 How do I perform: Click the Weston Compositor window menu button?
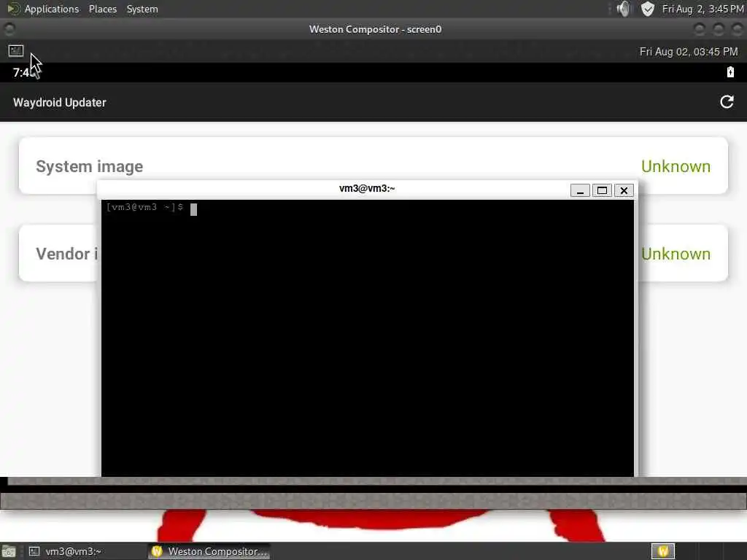9,29
